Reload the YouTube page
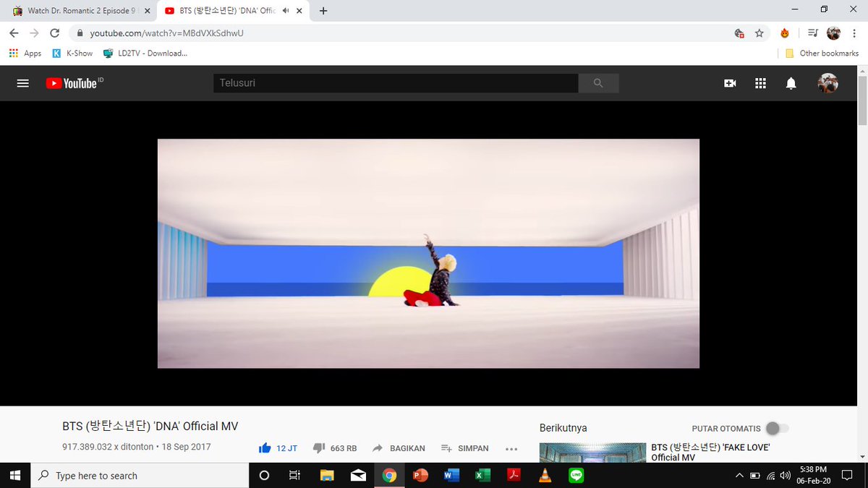The image size is (868, 488). [55, 33]
